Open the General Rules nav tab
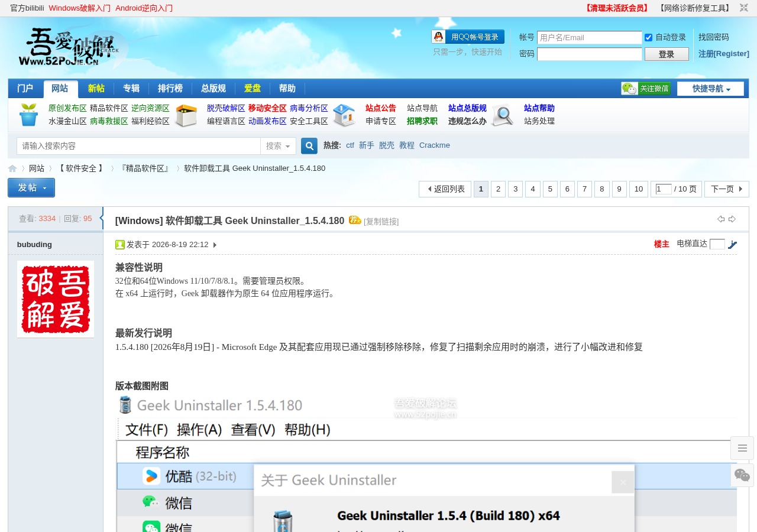757x532 pixels. [x=213, y=89]
